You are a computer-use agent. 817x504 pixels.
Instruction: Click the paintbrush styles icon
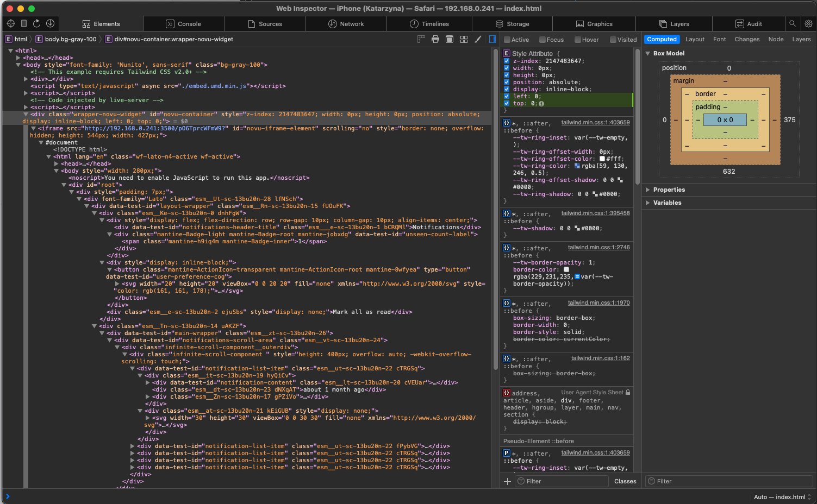click(x=477, y=39)
